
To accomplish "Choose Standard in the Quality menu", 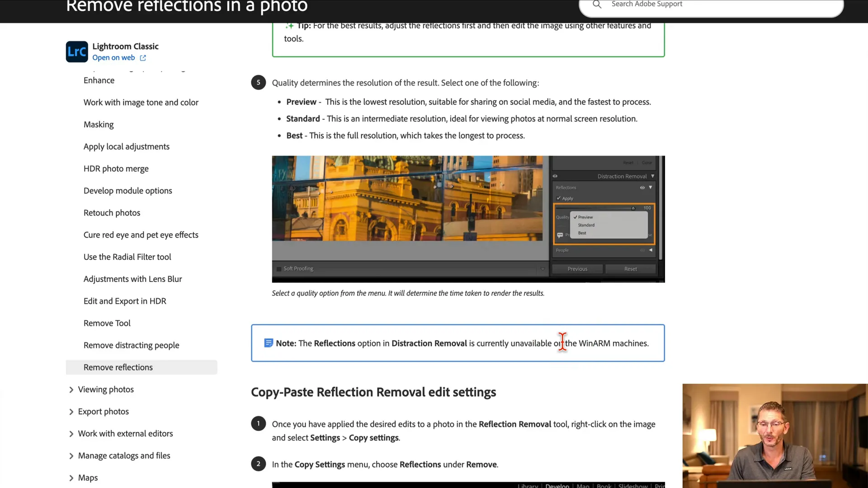I will [x=586, y=225].
